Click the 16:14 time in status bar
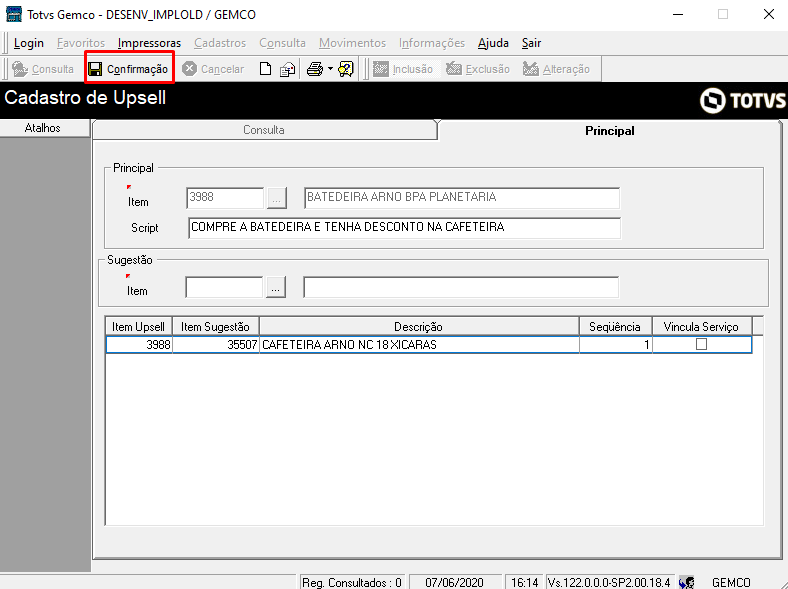The height and width of the screenshot is (589, 788). coord(525,582)
